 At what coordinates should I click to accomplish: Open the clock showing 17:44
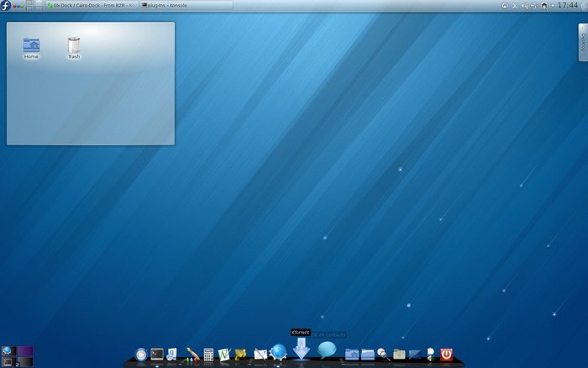[568, 6]
